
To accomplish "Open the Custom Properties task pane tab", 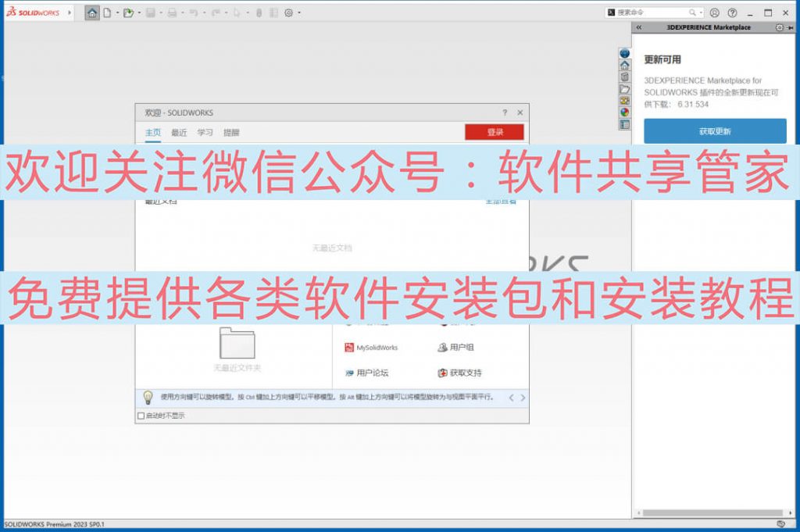I will [x=624, y=124].
